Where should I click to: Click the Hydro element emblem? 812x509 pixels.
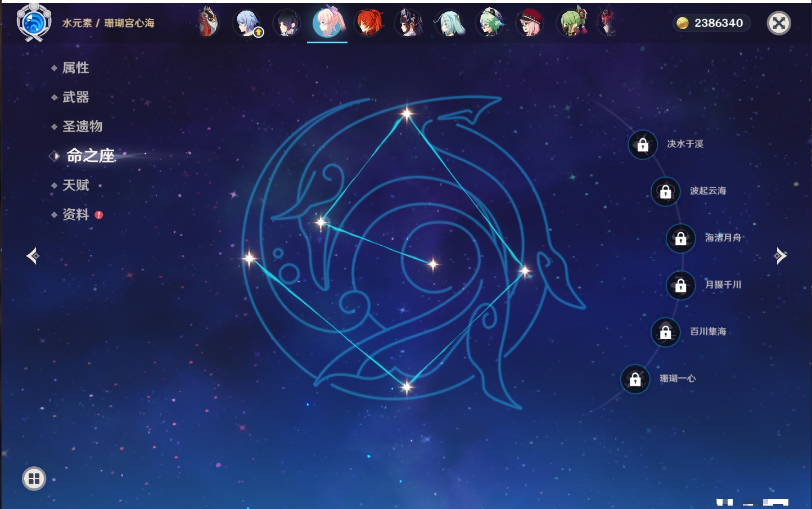pos(34,22)
